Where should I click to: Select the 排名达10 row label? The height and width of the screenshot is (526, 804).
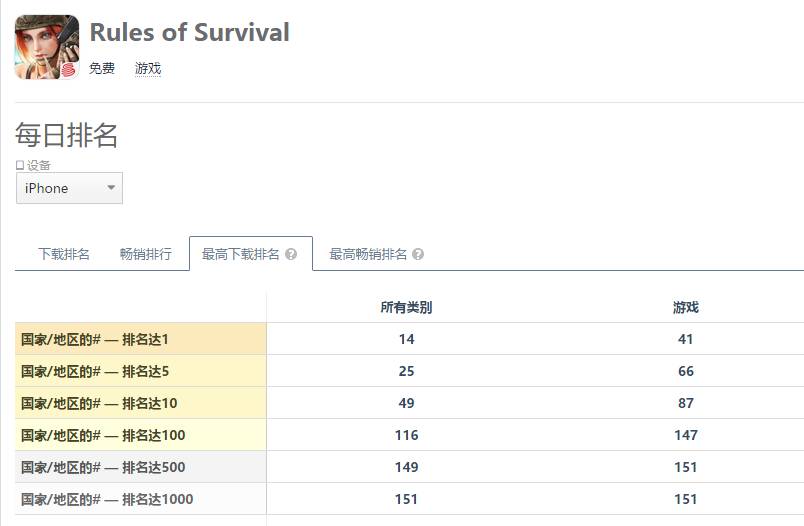(99, 403)
